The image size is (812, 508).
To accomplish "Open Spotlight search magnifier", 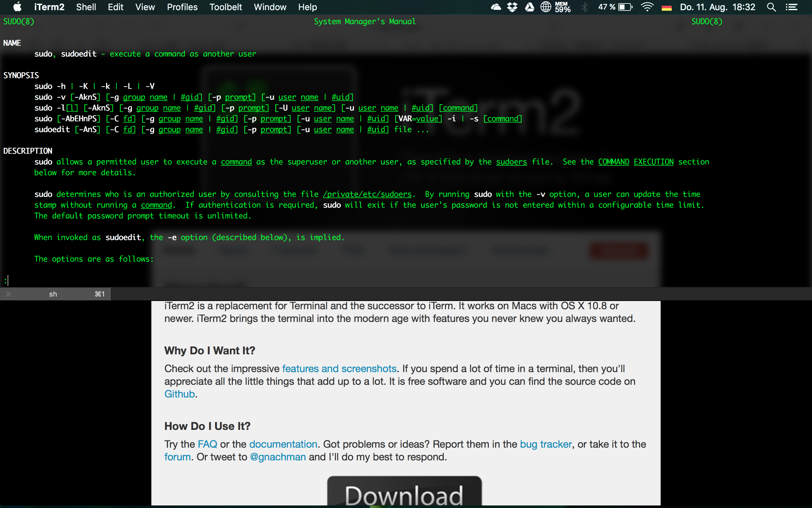I will point(771,7).
